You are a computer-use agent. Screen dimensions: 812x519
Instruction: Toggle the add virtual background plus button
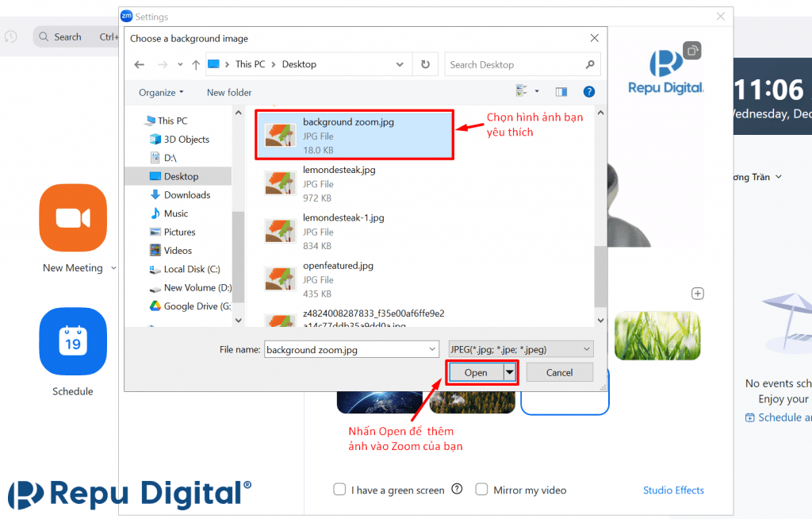click(x=698, y=294)
